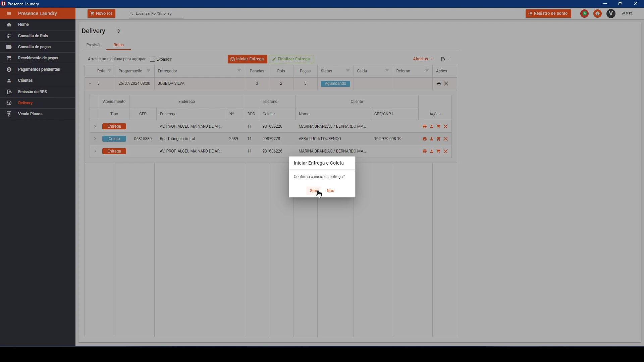Open the V user avatar menu
Image resolution: width=644 pixels, height=362 pixels.
(611, 14)
